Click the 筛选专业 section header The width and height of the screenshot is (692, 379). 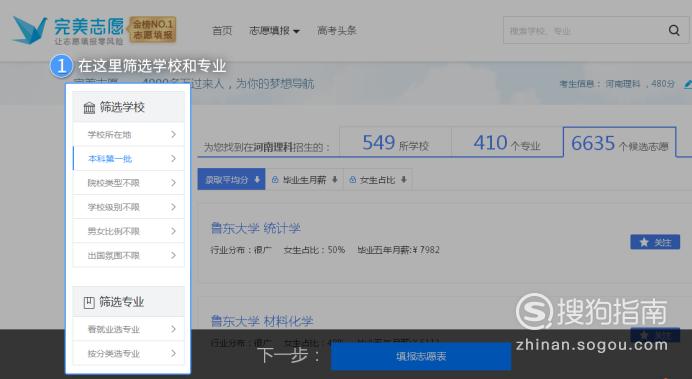click(128, 302)
